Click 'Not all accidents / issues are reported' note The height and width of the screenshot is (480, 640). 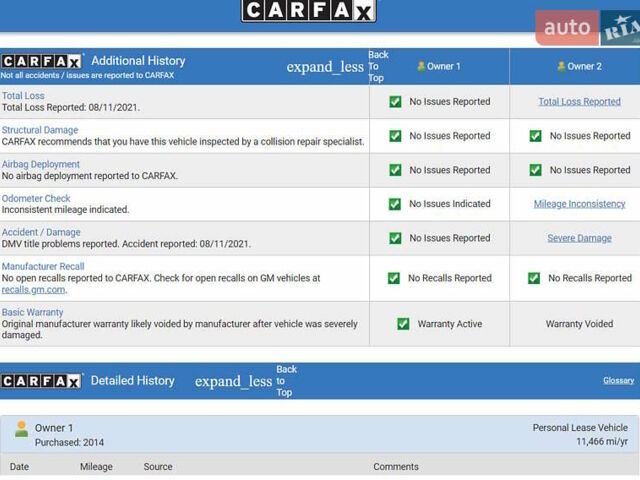87,76
